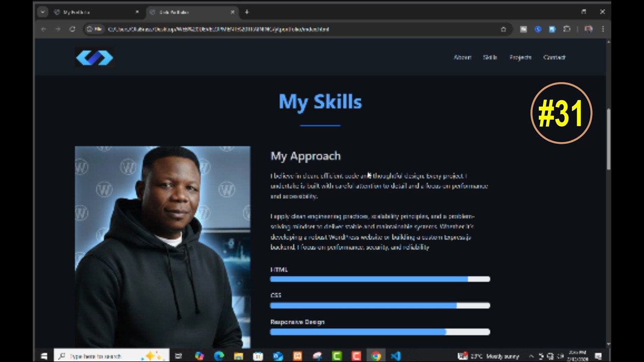Click the Chrome icon in the taskbar
The width and height of the screenshot is (644, 362).
click(376, 356)
